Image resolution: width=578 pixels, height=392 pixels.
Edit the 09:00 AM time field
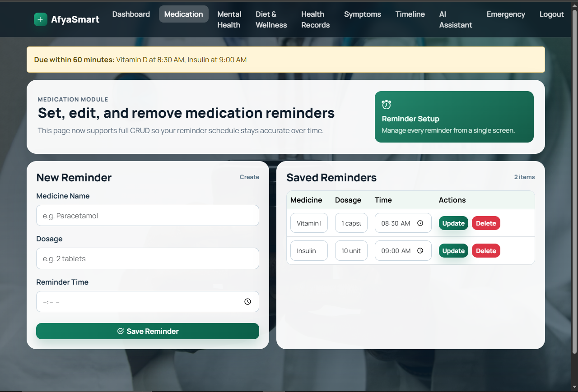tap(403, 251)
